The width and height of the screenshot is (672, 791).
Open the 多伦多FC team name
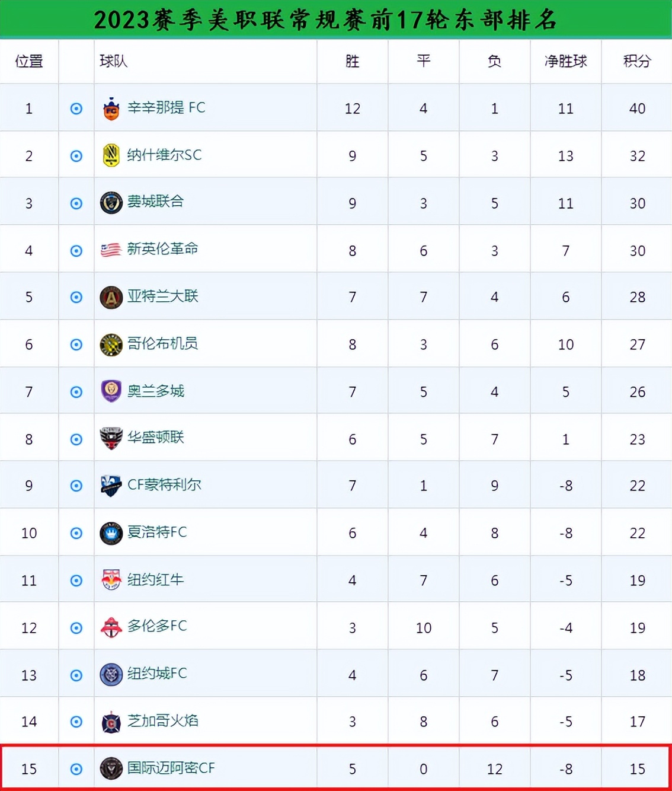(157, 626)
